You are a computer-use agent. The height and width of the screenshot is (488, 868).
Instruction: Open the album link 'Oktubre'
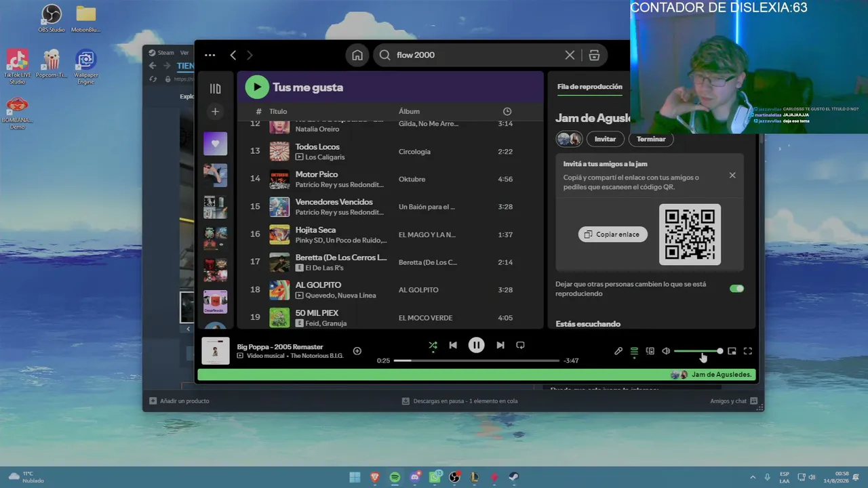412,180
